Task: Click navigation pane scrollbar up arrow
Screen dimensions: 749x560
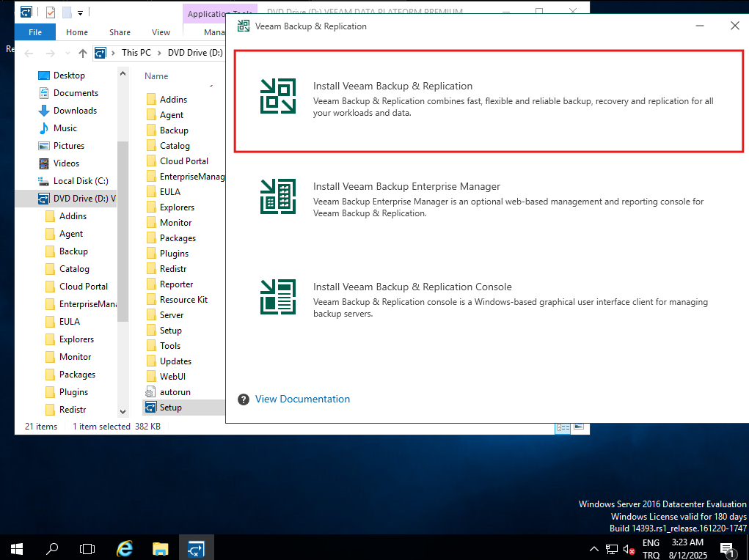Action: (123, 74)
